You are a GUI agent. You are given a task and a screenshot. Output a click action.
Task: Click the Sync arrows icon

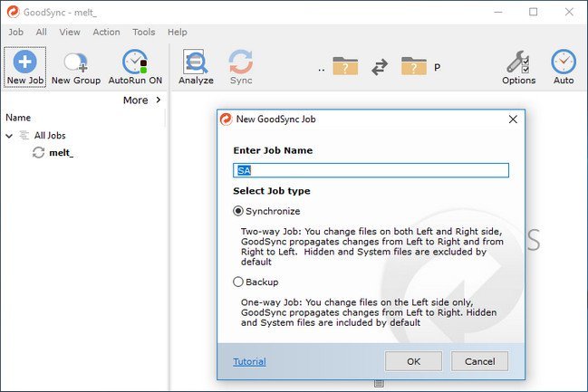point(241,63)
